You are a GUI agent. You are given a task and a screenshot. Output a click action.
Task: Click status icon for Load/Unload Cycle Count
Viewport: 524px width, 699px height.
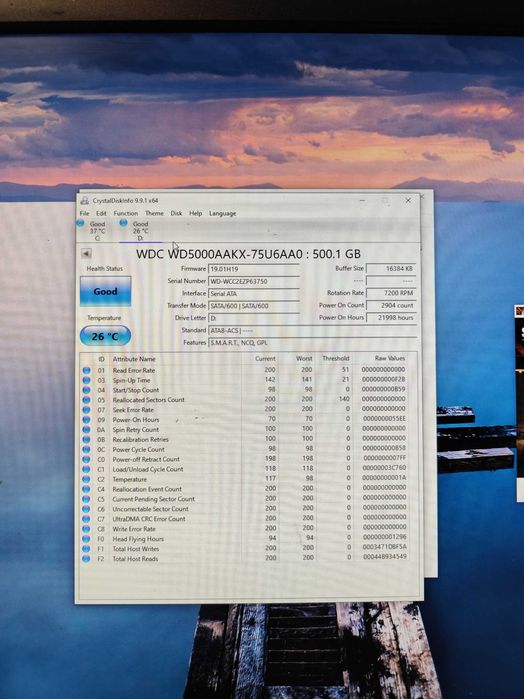[x=87, y=469]
